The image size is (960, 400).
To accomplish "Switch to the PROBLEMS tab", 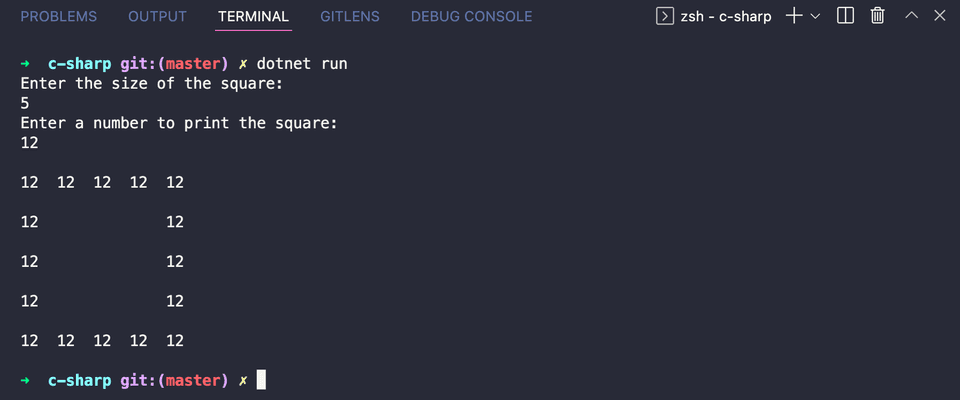I will tap(59, 17).
